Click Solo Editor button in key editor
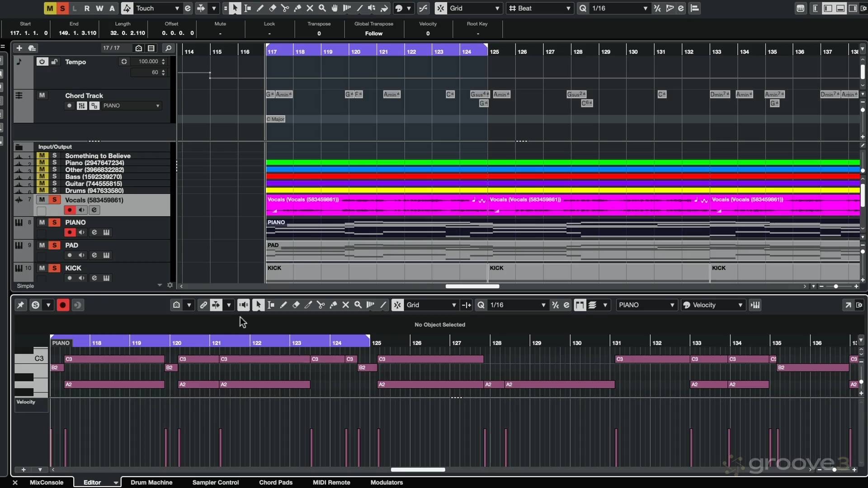Viewport: 868px width, 488px height. [x=35, y=305]
